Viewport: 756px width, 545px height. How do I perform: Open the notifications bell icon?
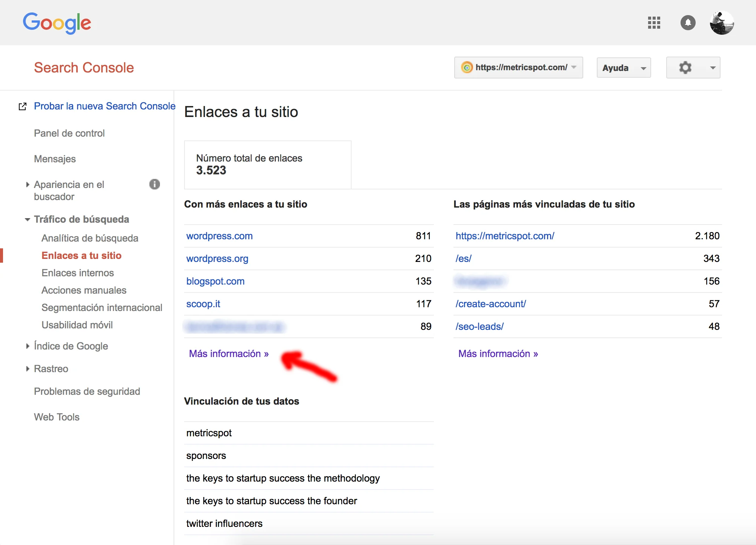tap(688, 23)
